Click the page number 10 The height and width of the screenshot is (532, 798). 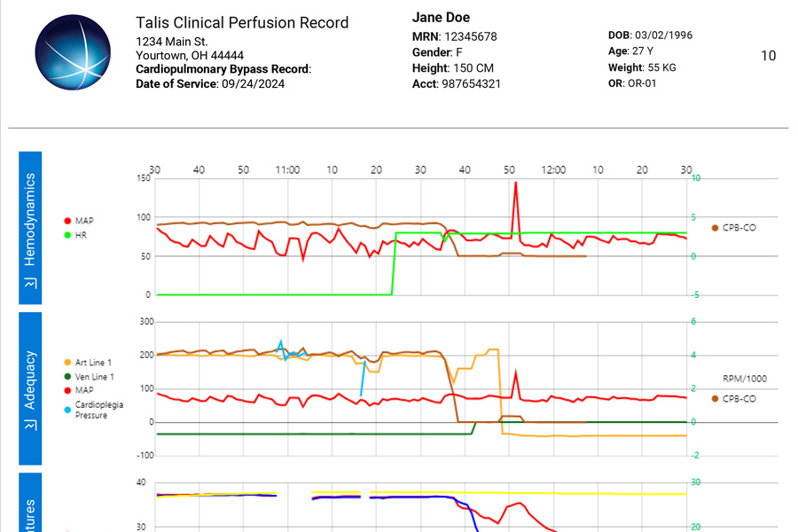click(768, 55)
